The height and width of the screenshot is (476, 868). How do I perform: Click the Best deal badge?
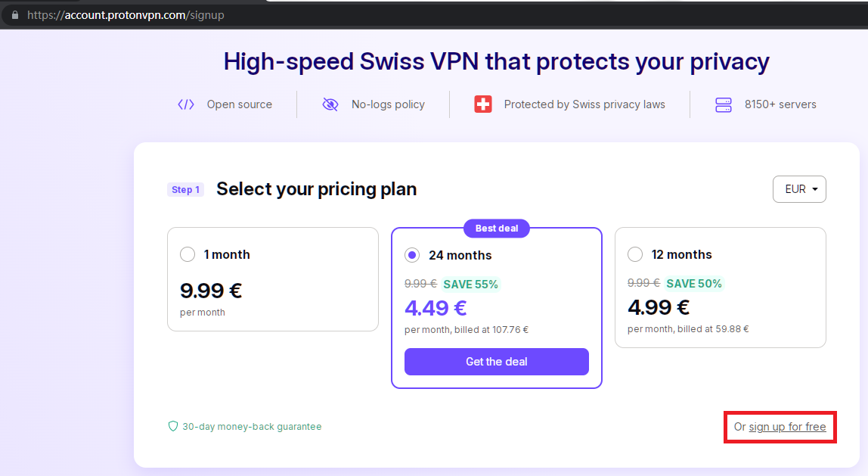click(497, 228)
